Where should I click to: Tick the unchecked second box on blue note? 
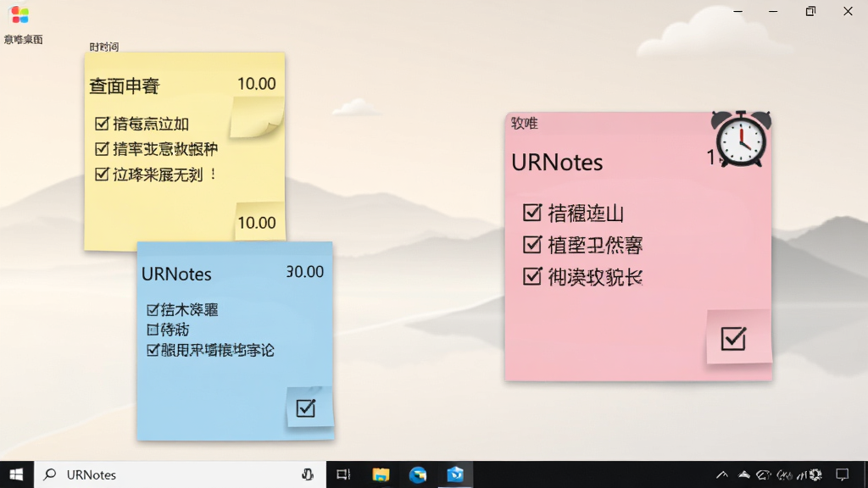coord(153,330)
